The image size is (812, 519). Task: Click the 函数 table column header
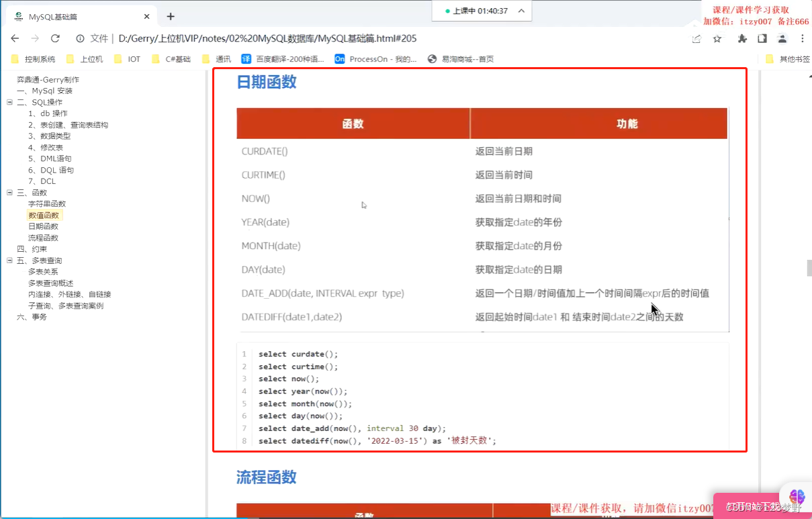[x=353, y=124]
